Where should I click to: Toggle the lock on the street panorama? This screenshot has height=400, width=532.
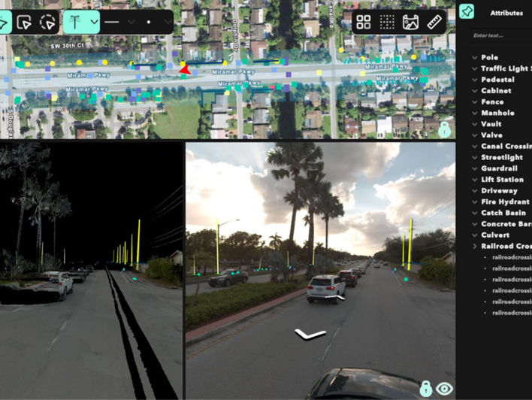[426, 388]
